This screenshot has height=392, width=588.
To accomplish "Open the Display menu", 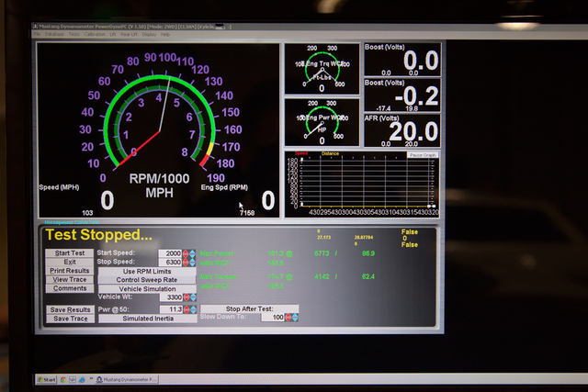I will point(149,34).
